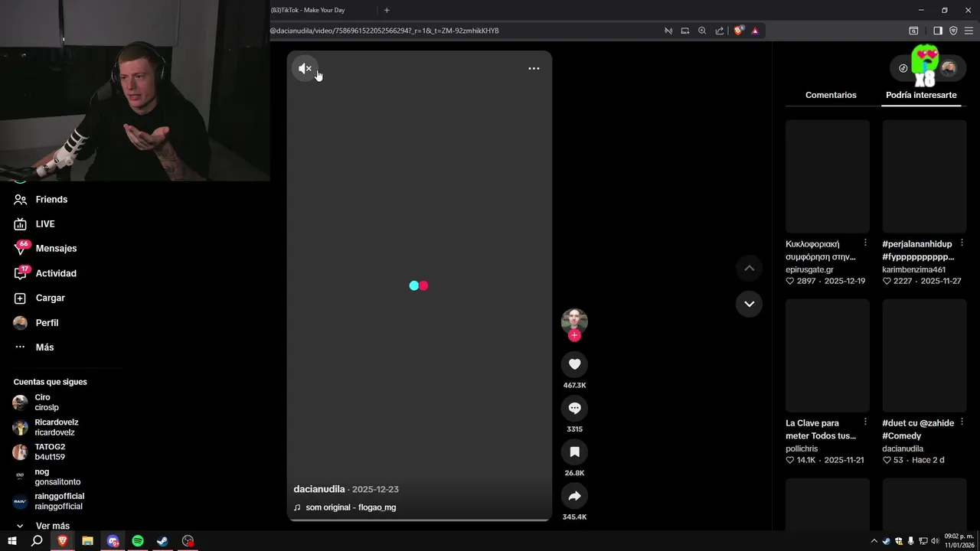980x551 pixels.
Task: Open comments via the speech bubble icon
Action: click(574, 408)
